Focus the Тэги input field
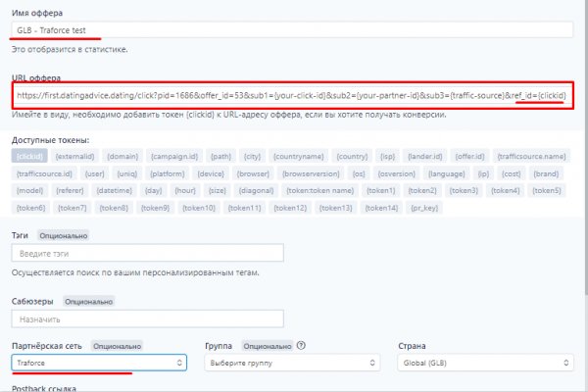 (147, 254)
